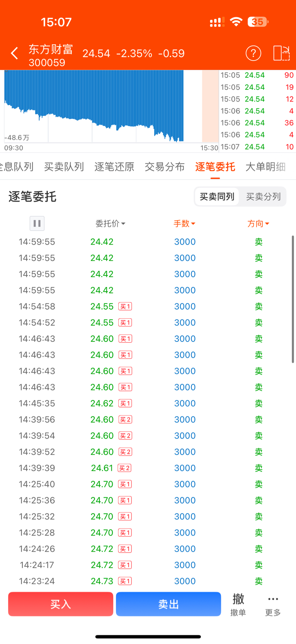This screenshot has height=644, width=296.
Task: Tap the Wi-Fi icon in status bar
Action: click(x=236, y=22)
